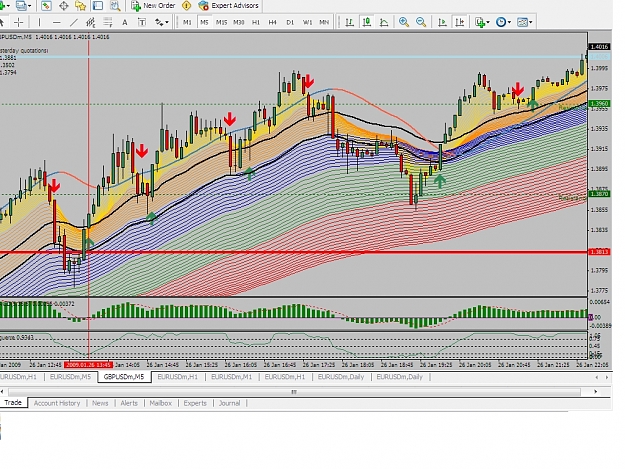Viewport: 625px width, 469px height.
Task: Select the crosshair tool
Action: click(18, 22)
